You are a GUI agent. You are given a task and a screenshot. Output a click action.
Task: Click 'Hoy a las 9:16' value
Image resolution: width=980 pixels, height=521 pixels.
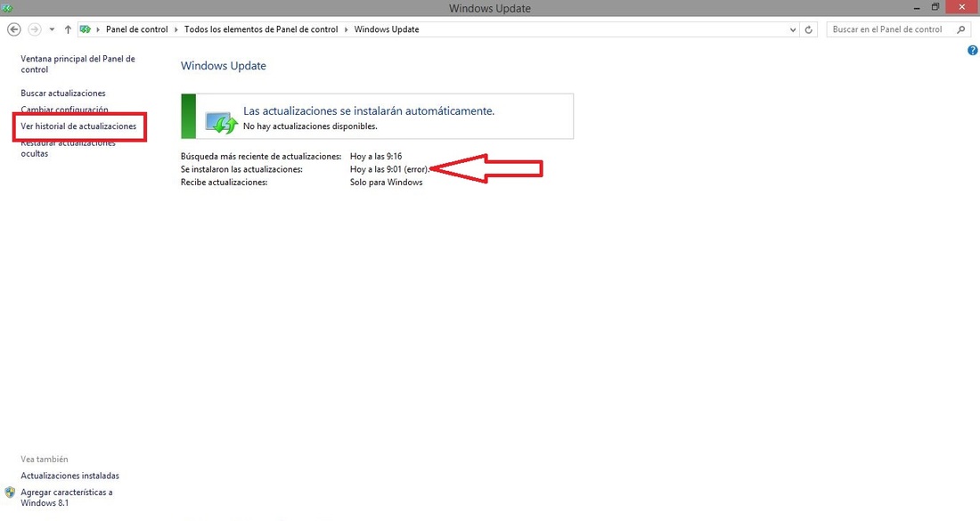pyautogui.click(x=376, y=156)
